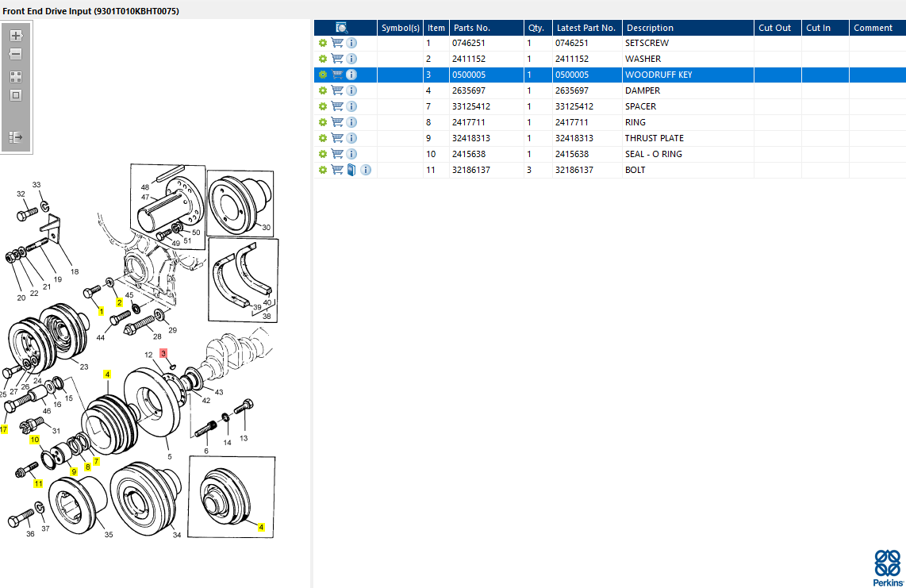
Task: Click the green gear icon for SETSCREW row
Action: click(x=323, y=43)
